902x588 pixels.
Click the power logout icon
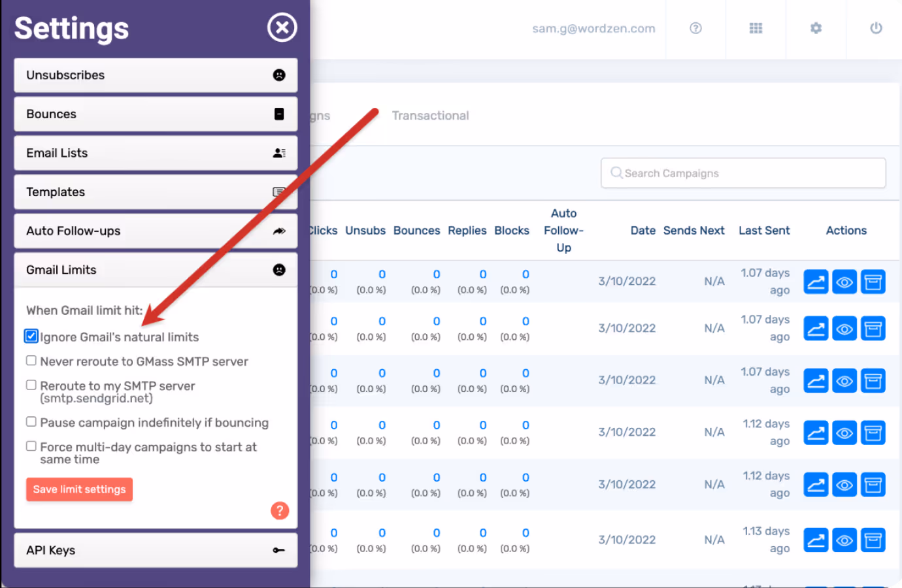click(876, 28)
